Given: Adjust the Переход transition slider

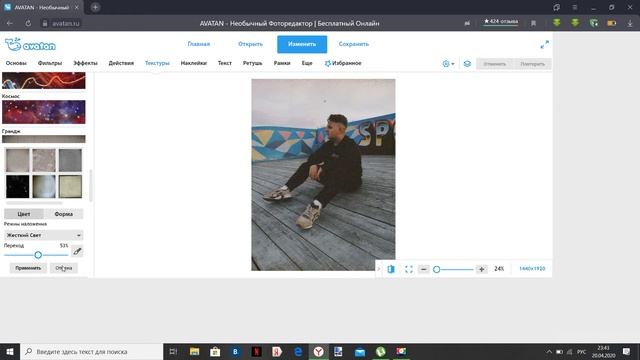Looking at the screenshot, I should [x=38, y=255].
